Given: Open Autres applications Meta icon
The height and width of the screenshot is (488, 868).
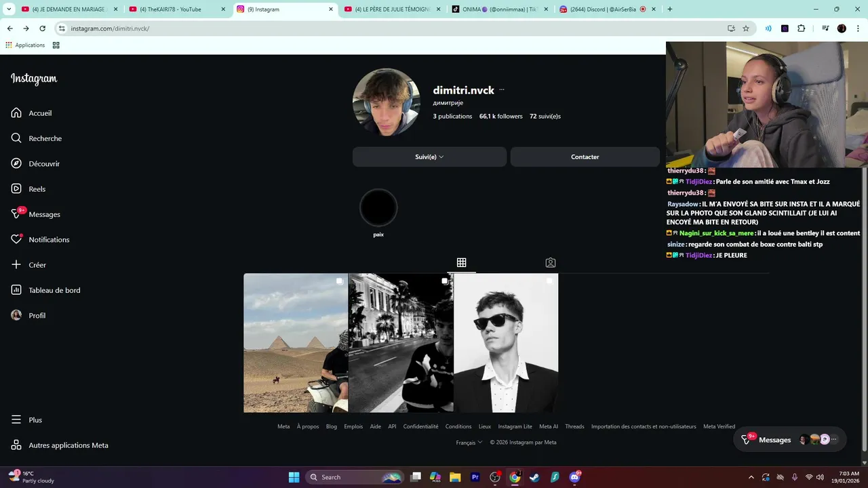Looking at the screenshot, I should click(16, 445).
